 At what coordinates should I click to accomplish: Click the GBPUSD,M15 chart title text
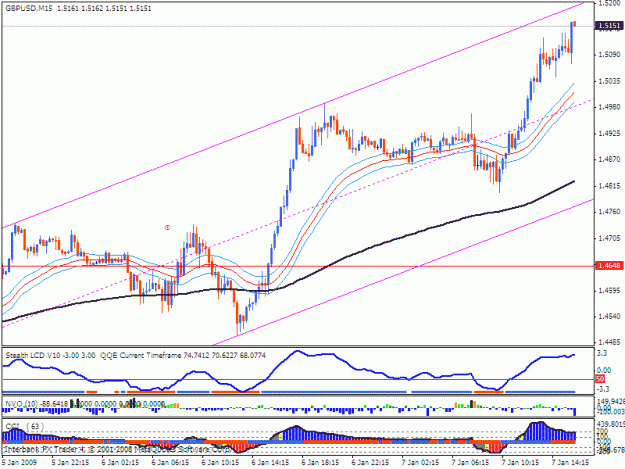click(x=29, y=8)
